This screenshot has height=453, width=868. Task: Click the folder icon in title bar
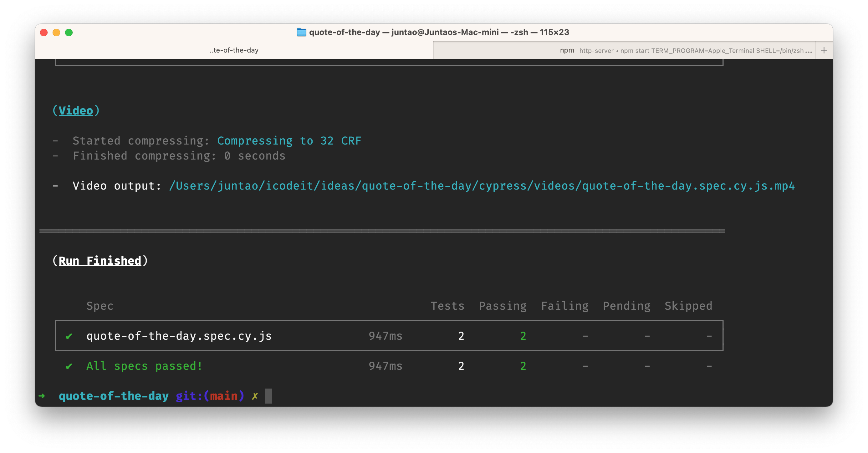click(x=301, y=32)
